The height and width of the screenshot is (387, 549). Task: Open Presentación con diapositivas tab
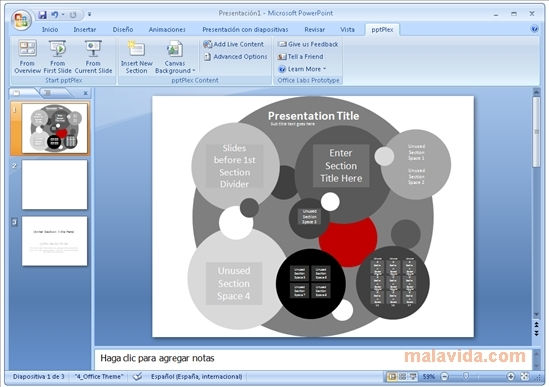click(x=245, y=30)
